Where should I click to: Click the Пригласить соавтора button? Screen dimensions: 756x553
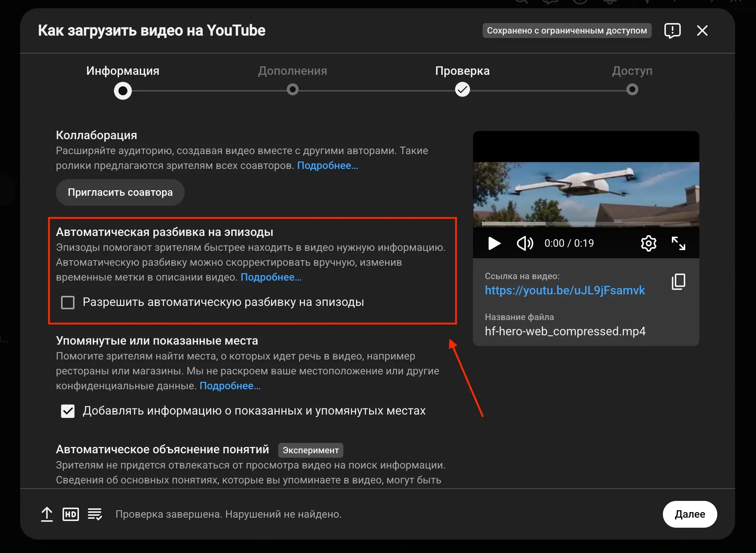(120, 192)
